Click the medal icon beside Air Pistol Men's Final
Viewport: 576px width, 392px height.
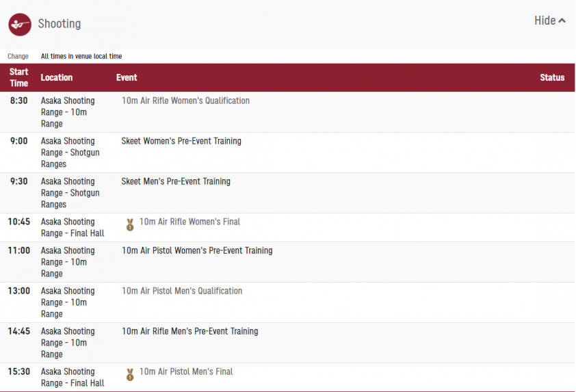click(130, 375)
